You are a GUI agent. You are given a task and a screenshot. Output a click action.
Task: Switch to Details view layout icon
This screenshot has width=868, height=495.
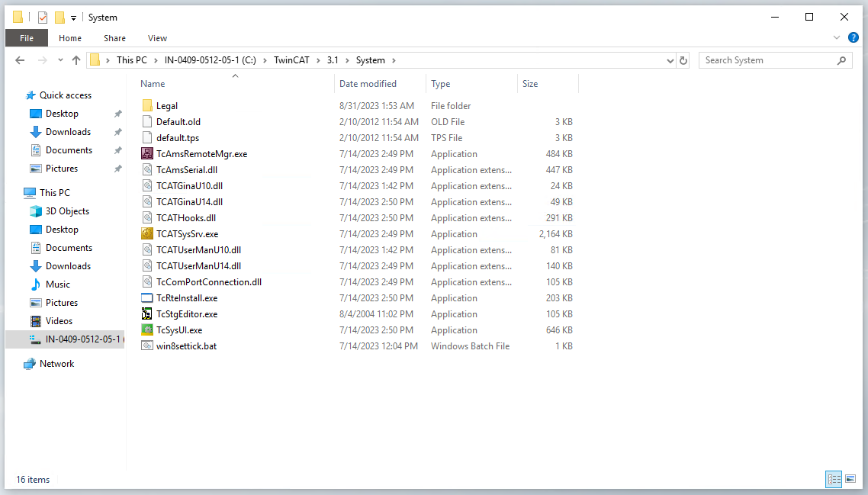[834, 479]
